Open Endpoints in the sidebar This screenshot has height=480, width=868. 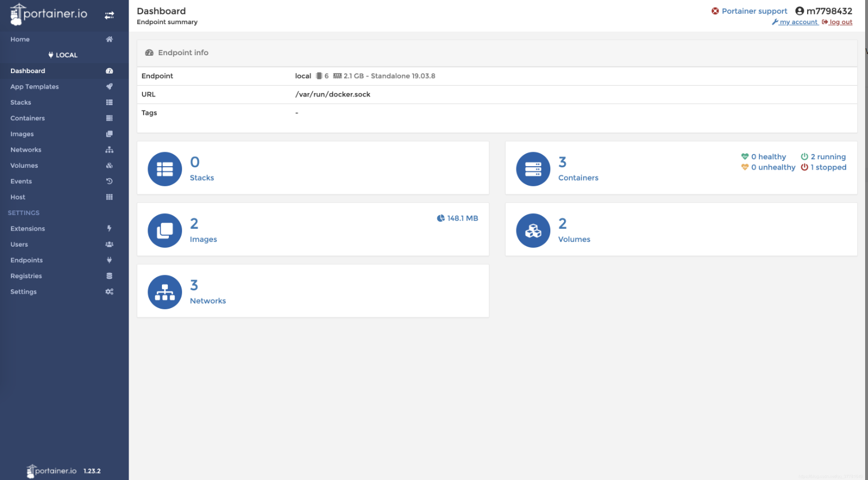[x=26, y=260]
